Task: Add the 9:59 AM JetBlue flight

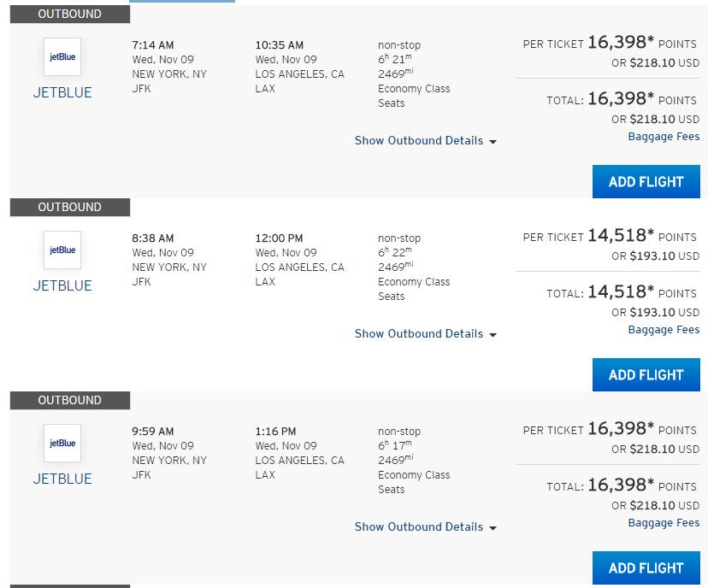Action: pos(646,567)
